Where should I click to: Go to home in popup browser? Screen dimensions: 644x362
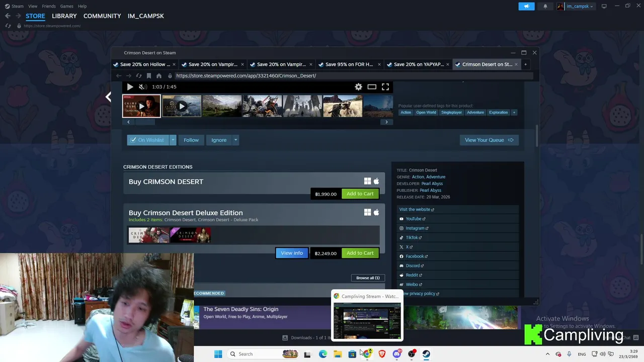[159, 75]
